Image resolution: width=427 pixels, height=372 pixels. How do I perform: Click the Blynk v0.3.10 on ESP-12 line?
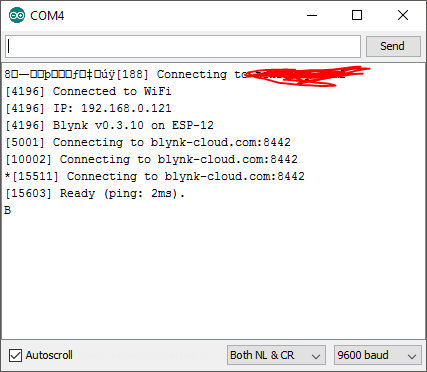coord(109,125)
